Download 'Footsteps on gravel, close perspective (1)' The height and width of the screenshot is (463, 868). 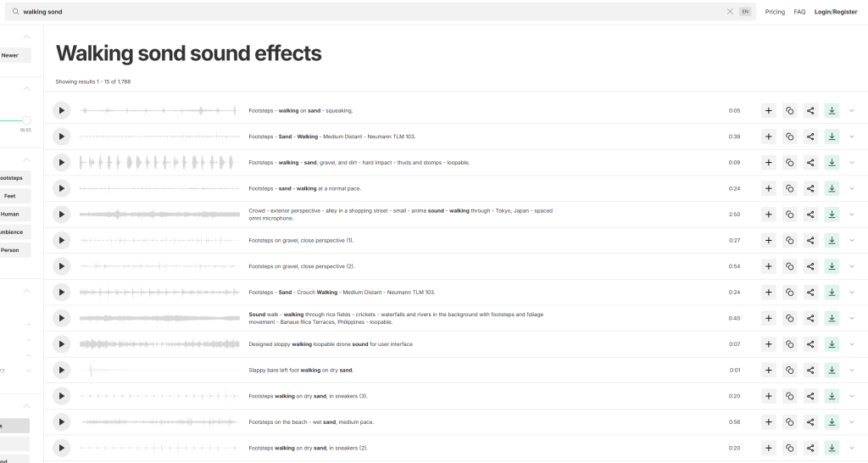pyautogui.click(x=832, y=240)
